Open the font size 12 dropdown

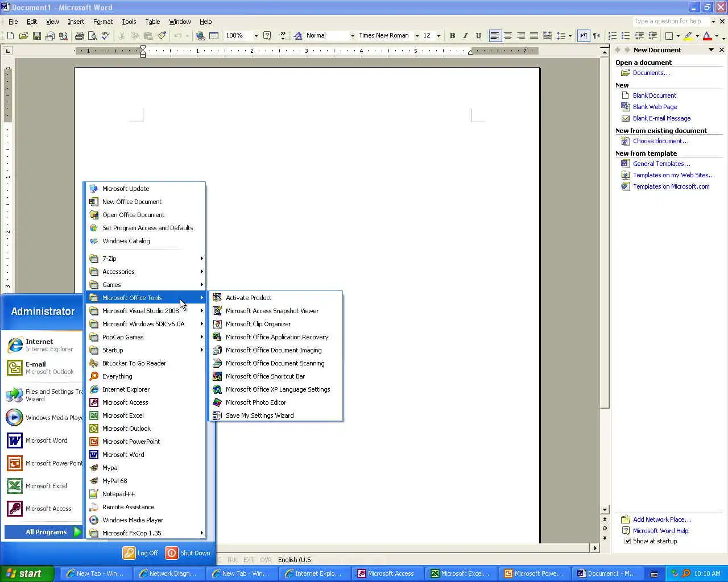439,36
